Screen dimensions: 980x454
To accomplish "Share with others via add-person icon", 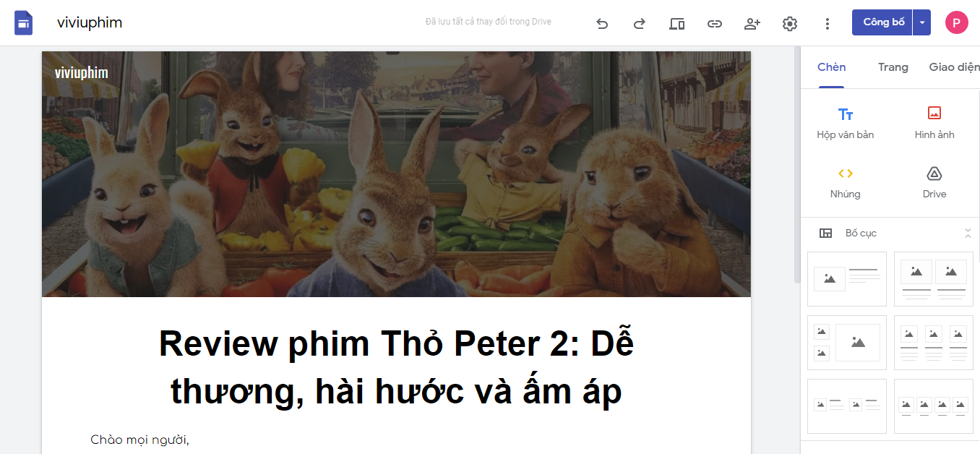I will click(752, 23).
